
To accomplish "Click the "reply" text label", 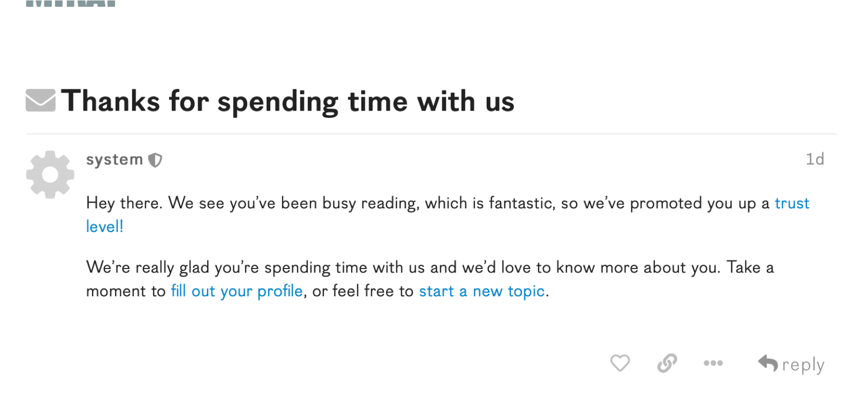I will [x=803, y=365].
